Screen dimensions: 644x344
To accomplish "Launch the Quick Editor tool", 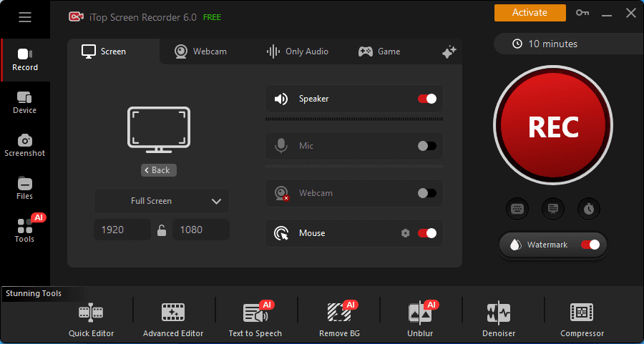I will tap(91, 320).
